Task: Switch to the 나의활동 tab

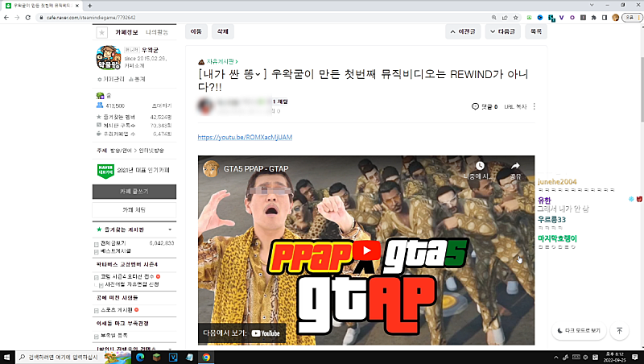Action: coord(158,32)
